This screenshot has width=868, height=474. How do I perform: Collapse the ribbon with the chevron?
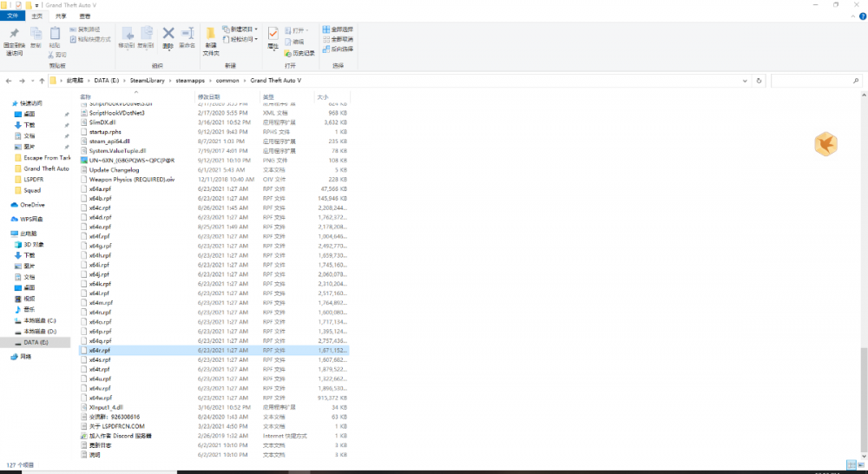[852, 16]
